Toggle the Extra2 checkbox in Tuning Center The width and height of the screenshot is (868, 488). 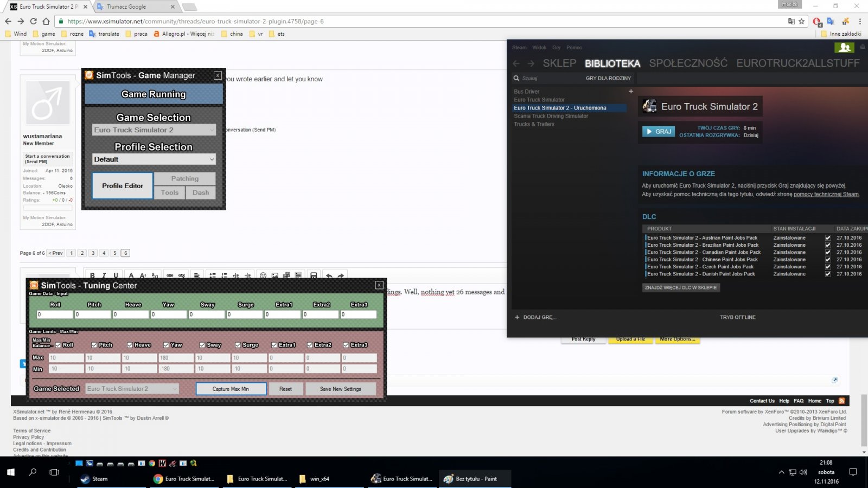(x=310, y=345)
